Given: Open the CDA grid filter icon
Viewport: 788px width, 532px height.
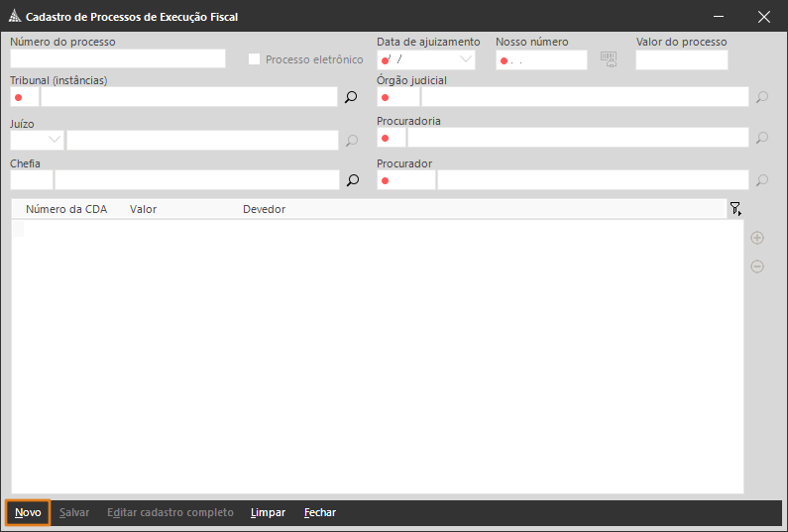Looking at the screenshot, I should tap(734, 209).
